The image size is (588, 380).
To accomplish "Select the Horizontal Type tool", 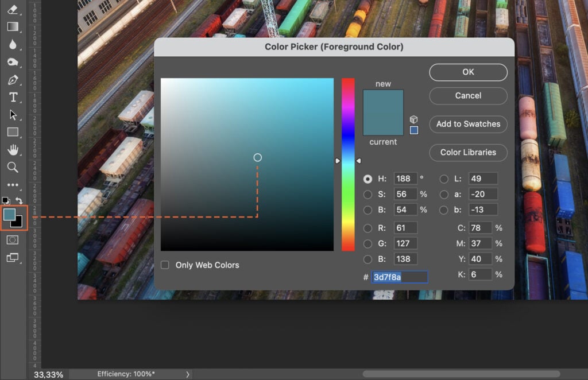I will (13, 98).
